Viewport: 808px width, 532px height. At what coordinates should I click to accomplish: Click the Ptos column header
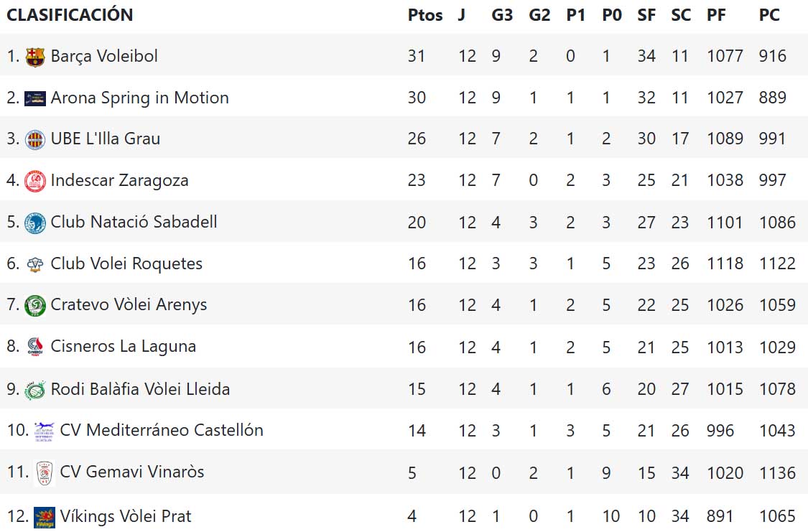(x=425, y=15)
